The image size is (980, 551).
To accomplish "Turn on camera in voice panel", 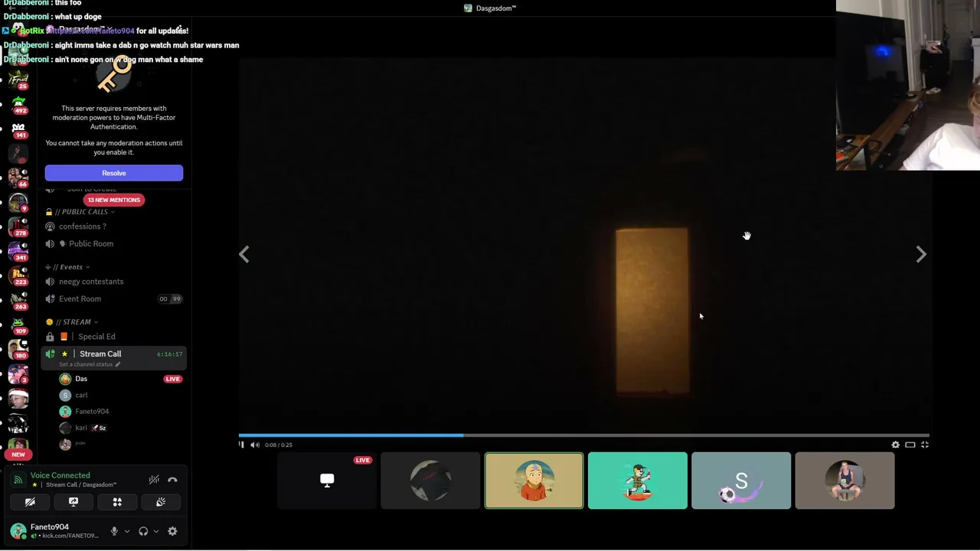I will 30,502.
